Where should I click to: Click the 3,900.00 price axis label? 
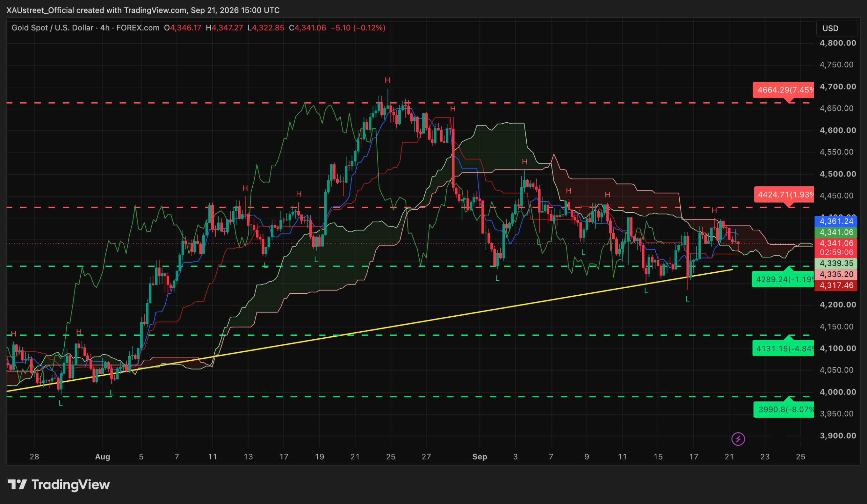[x=838, y=436]
